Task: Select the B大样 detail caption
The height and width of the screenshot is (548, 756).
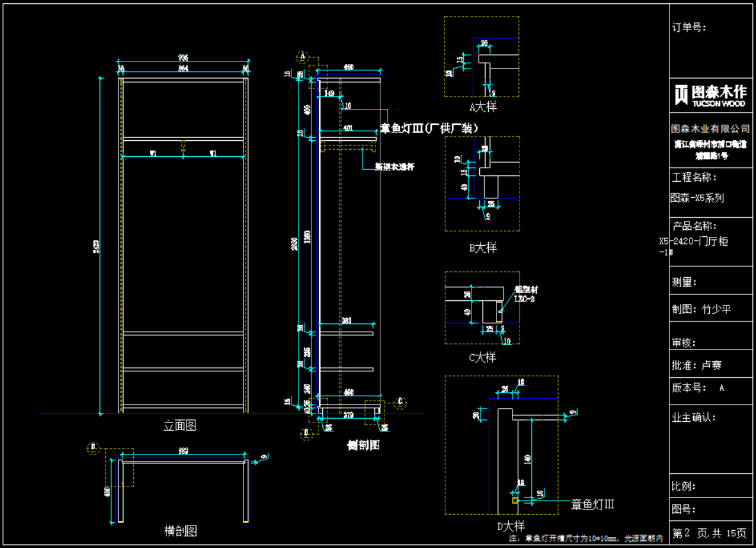Action: click(x=482, y=248)
